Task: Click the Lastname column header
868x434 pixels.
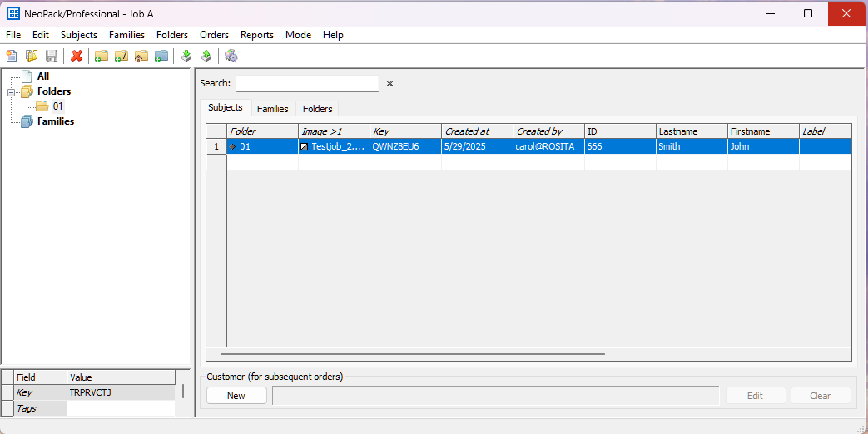Action: click(x=692, y=131)
